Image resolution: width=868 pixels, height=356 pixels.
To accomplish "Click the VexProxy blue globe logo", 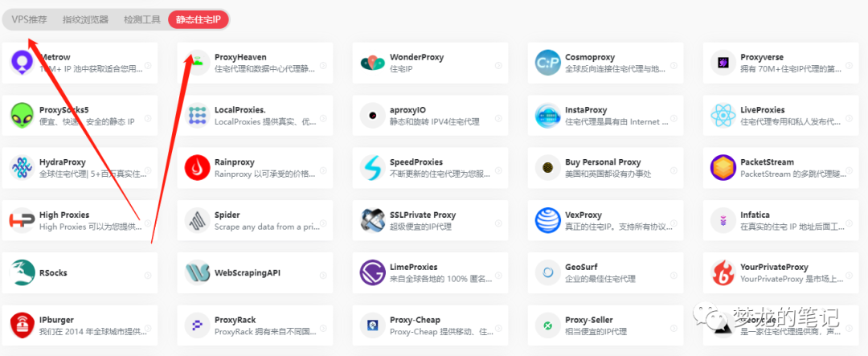I will tap(548, 220).
